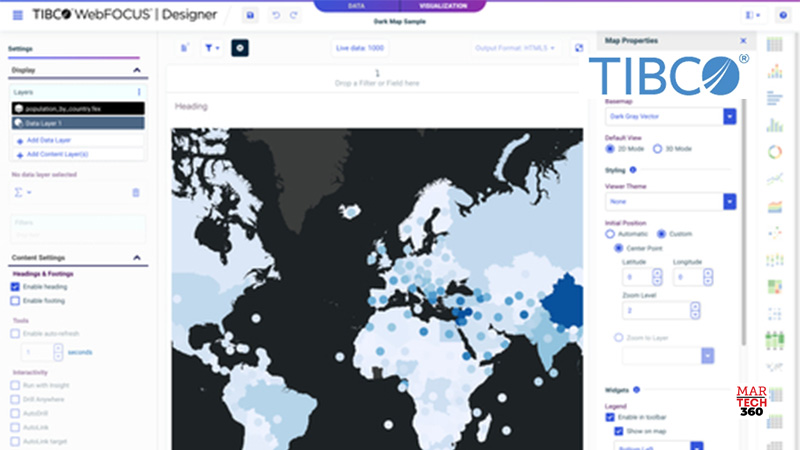800x450 pixels.
Task: Select the treemap chart type
Action: pos(774,287)
